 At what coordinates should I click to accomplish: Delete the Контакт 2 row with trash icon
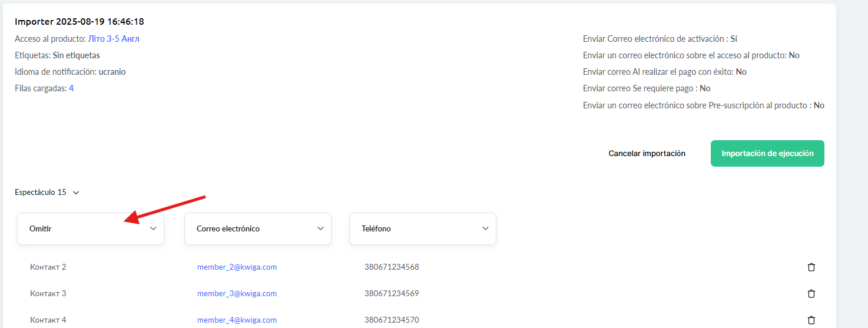pos(811,267)
